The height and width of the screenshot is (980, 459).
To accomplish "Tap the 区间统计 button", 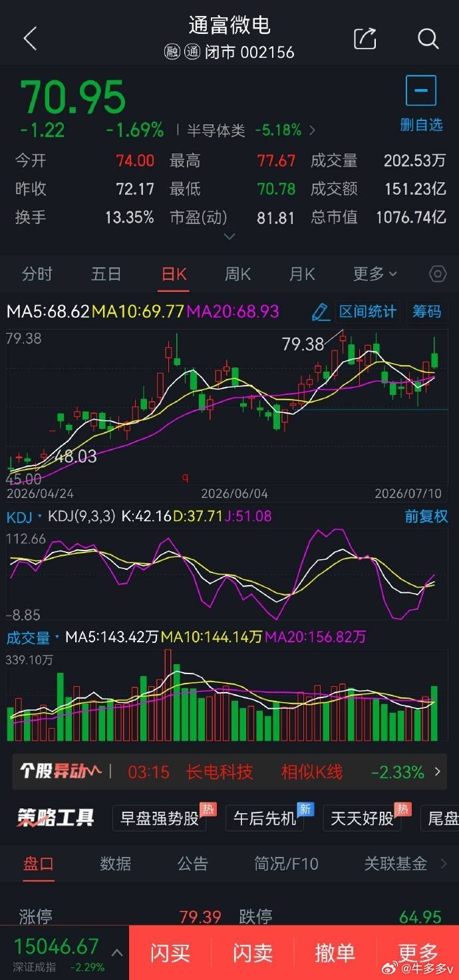I will [367, 311].
